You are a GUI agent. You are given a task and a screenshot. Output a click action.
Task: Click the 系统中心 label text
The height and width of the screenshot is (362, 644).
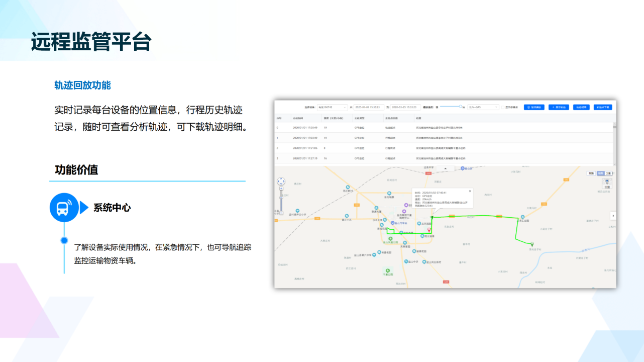(x=112, y=208)
